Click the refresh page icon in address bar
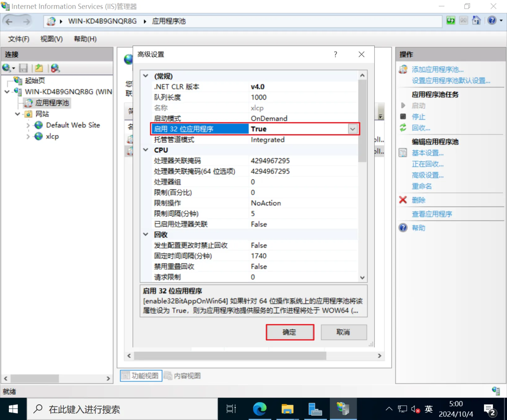Viewport: 507px width, 420px height. (451, 21)
